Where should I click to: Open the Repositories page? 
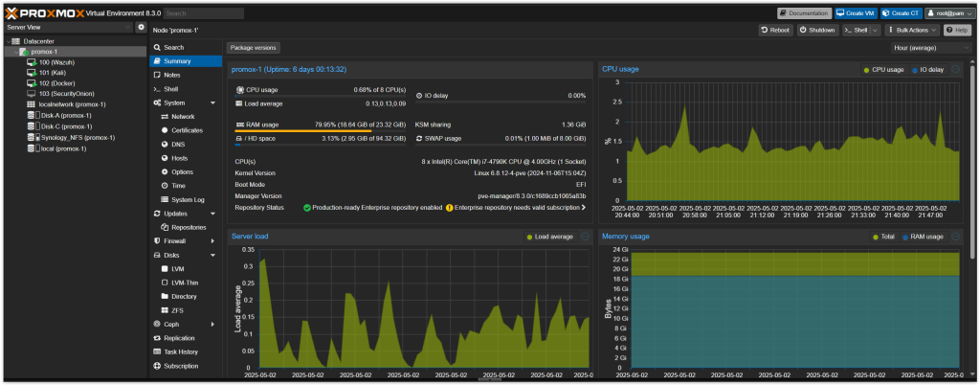click(x=186, y=228)
